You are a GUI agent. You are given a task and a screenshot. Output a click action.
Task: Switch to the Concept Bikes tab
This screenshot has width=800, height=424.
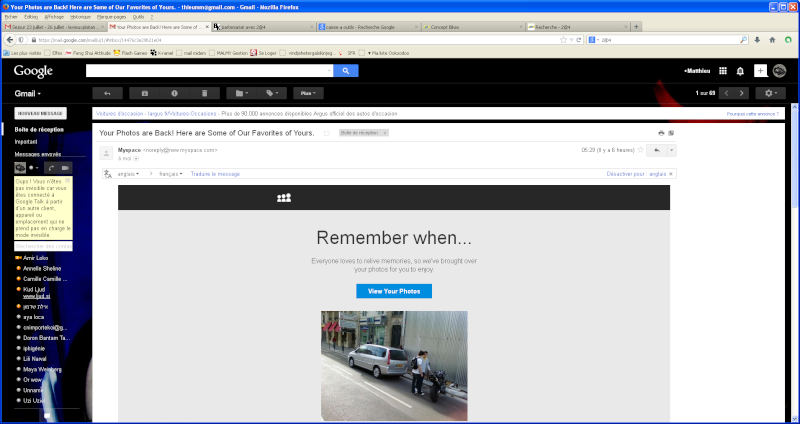pos(473,27)
